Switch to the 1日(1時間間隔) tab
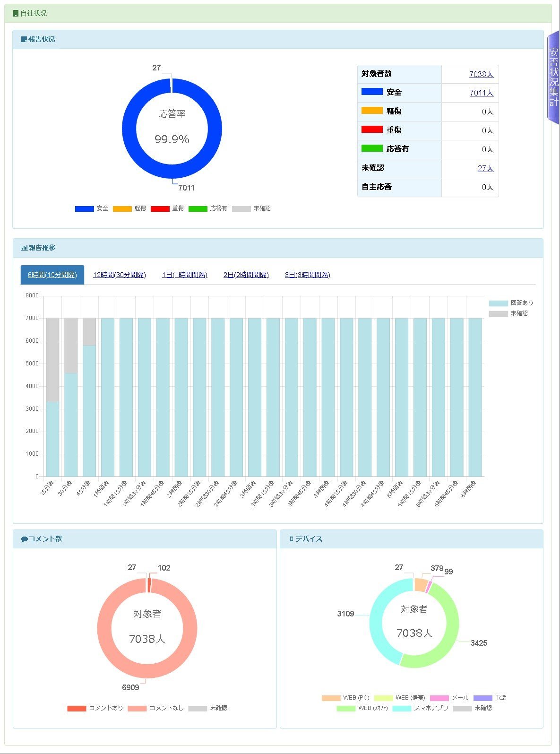Viewport: 560px width, 754px height. (185, 275)
